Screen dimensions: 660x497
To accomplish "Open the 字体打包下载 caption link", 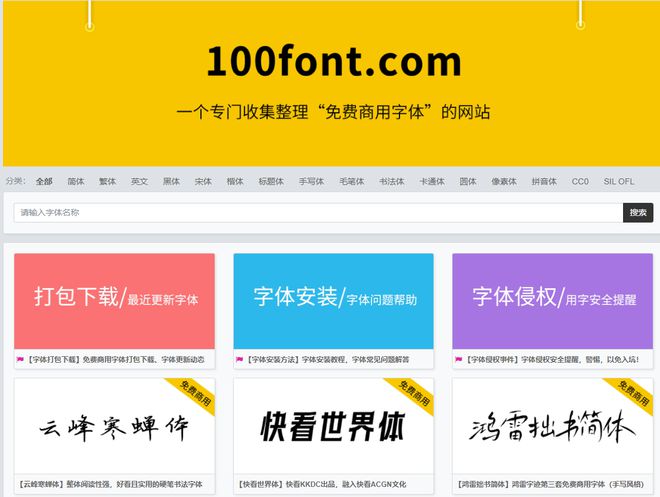I will pyautogui.click(x=116, y=359).
